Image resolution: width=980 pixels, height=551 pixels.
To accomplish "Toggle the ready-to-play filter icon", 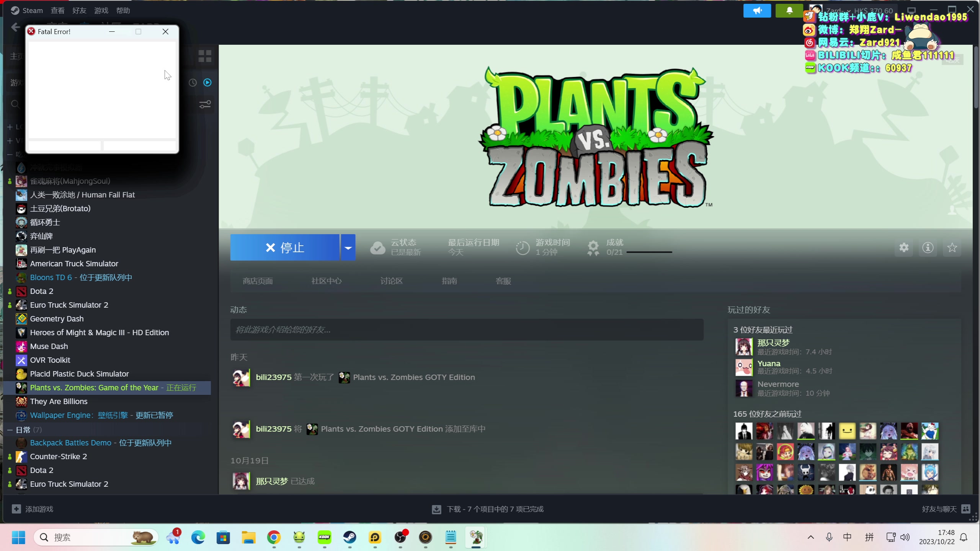I will click(x=207, y=83).
